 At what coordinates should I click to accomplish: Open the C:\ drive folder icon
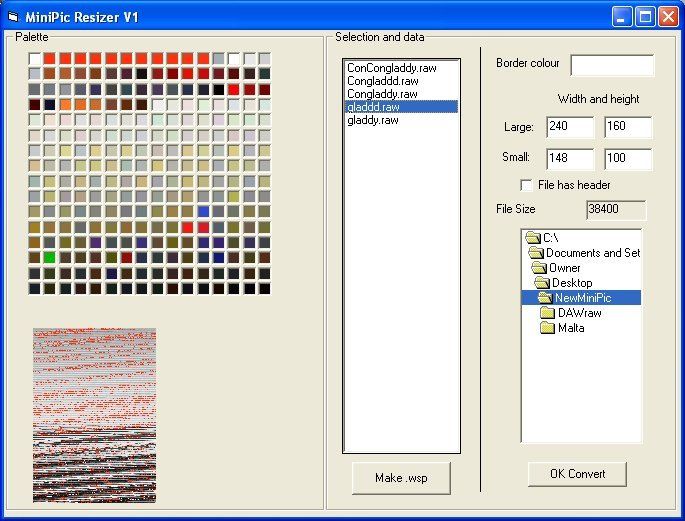pos(533,237)
